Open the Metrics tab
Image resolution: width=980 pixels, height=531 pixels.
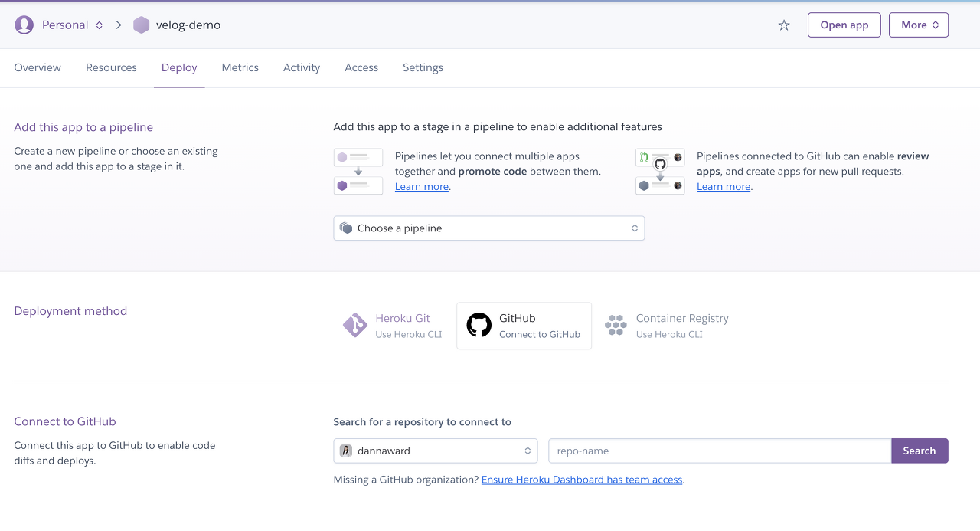pyautogui.click(x=240, y=67)
